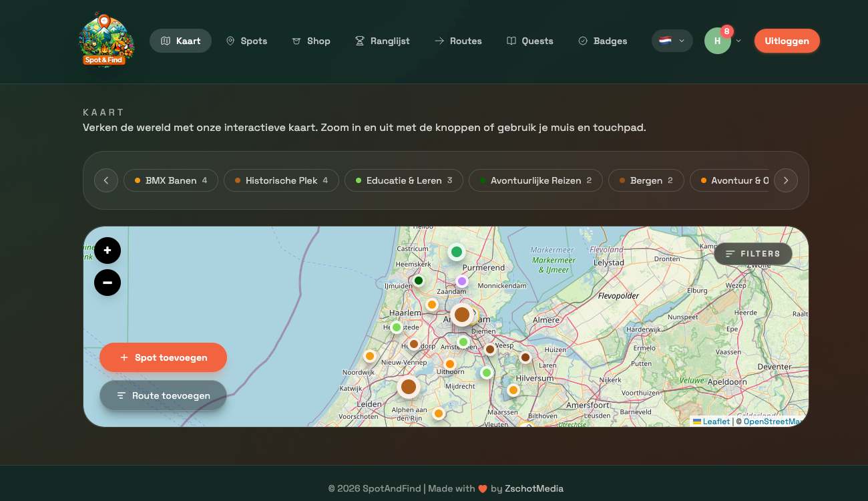The height and width of the screenshot is (501, 868).
Task: Click the Spots pin icon in navbar
Action: (x=230, y=41)
